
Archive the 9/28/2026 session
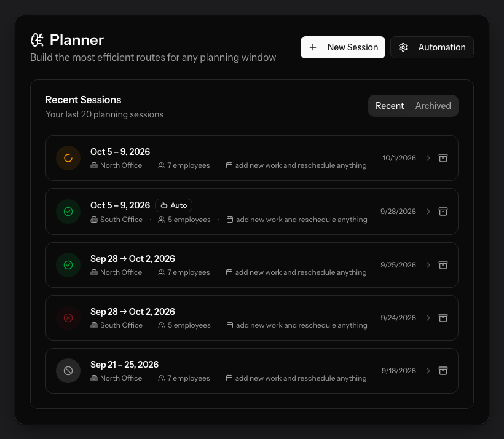443,212
